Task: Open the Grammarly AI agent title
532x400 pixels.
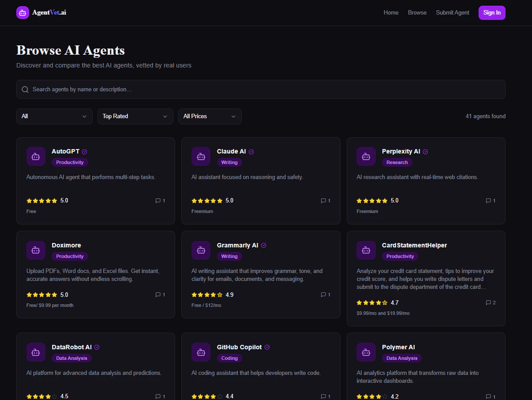Action: pos(238,245)
